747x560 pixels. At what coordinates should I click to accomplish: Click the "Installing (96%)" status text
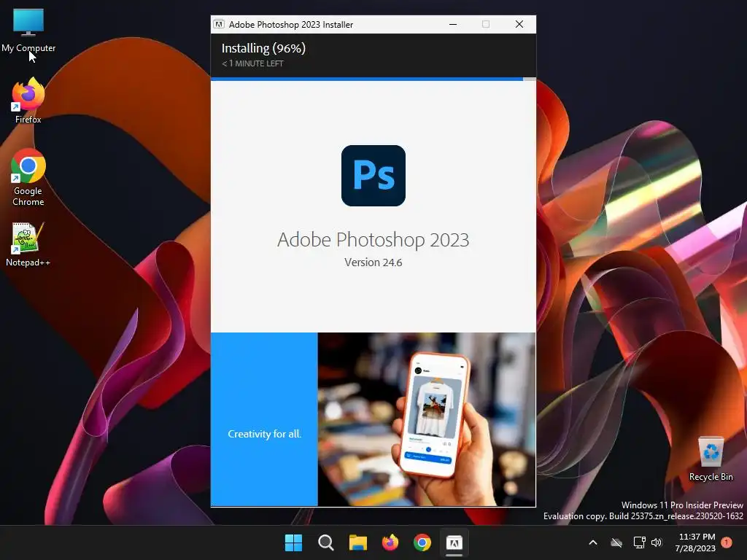(263, 48)
